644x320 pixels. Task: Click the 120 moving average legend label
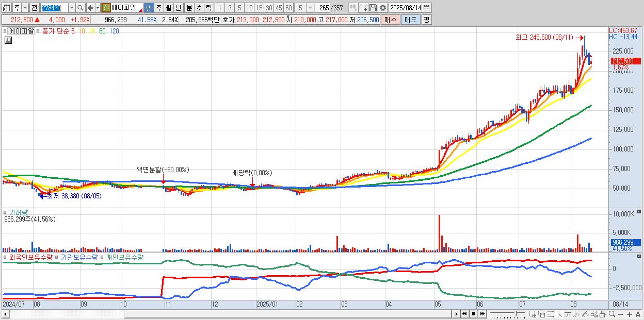114,31
